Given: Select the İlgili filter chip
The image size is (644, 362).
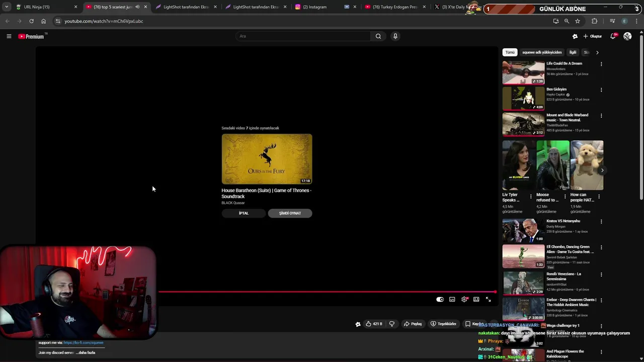Looking at the screenshot, I should (573, 52).
